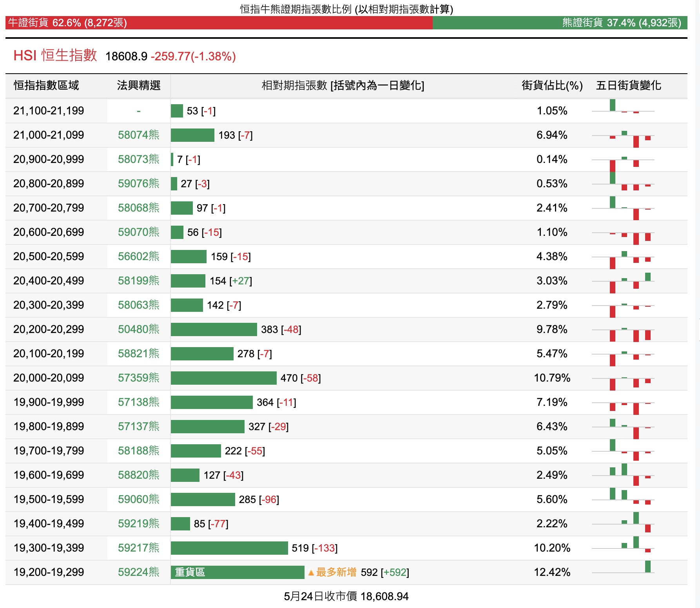This screenshot has height=608, width=700.
Task: Click the green 熊證街貨 37.4% bar
Action: (560, 23)
